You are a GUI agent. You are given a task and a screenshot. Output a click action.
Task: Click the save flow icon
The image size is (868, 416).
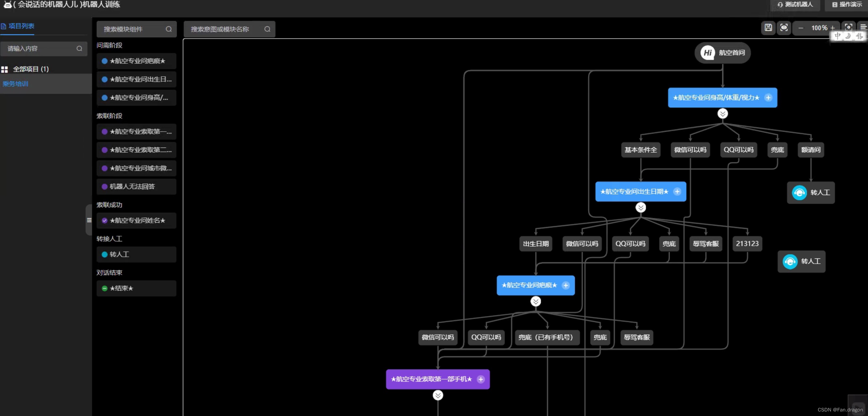pos(768,27)
